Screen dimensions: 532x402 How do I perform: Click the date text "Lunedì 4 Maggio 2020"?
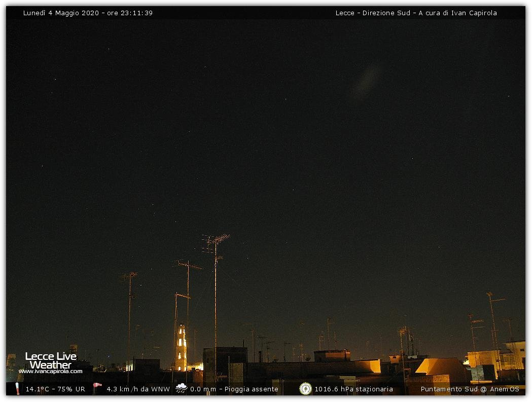(x=61, y=13)
